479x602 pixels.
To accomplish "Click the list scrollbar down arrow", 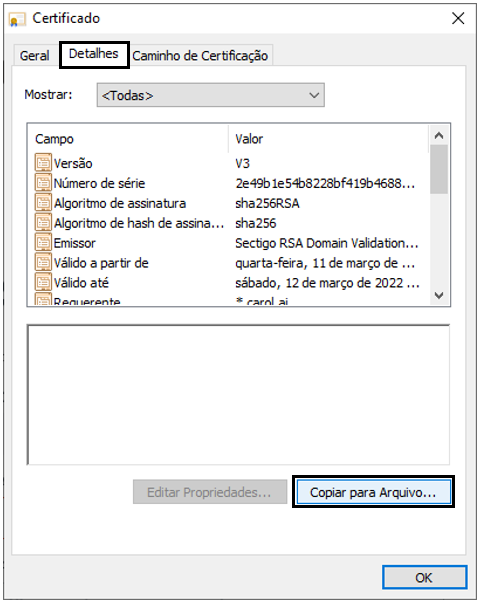I will [x=439, y=295].
